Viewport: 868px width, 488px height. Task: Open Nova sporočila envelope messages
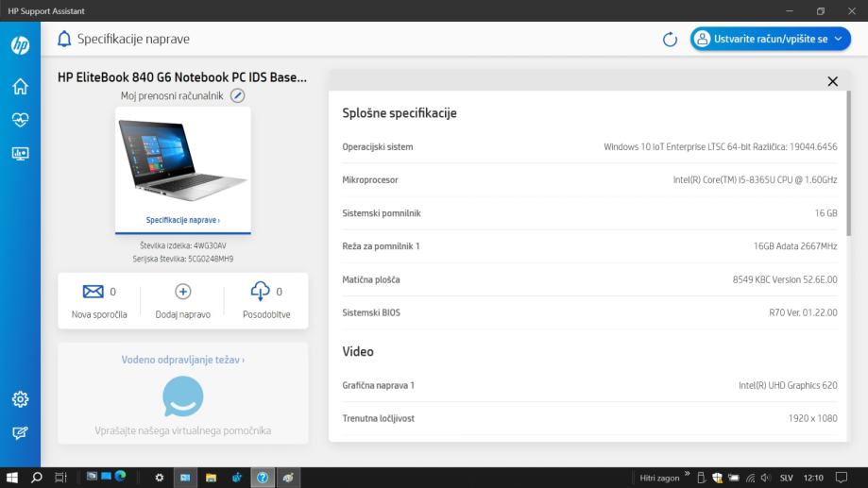94,293
